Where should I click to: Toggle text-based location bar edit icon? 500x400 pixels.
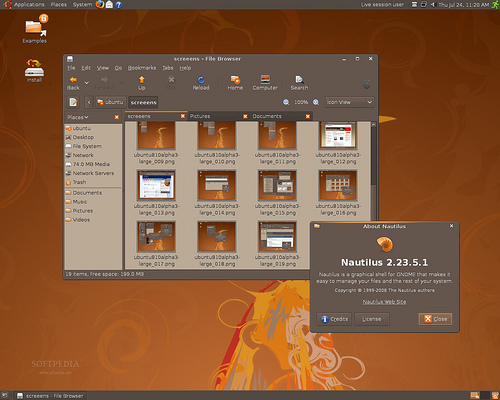[x=73, y=102]
